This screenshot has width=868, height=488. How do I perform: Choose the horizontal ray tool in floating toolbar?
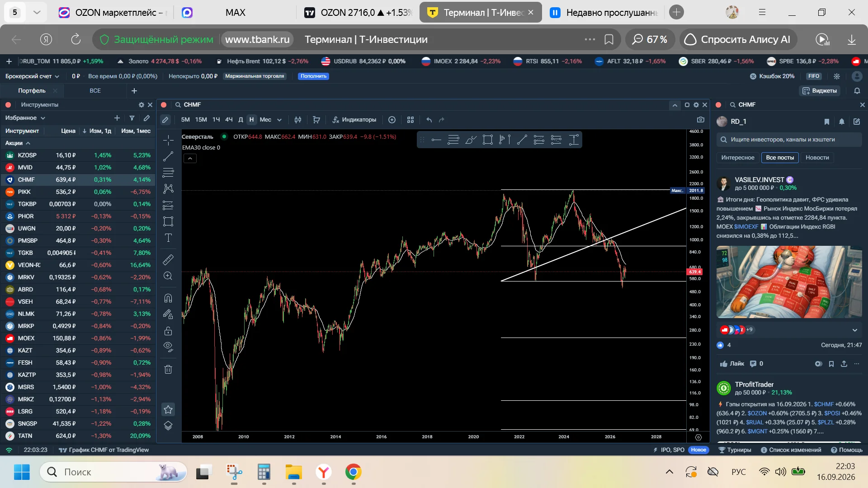[x=436, y=140]
